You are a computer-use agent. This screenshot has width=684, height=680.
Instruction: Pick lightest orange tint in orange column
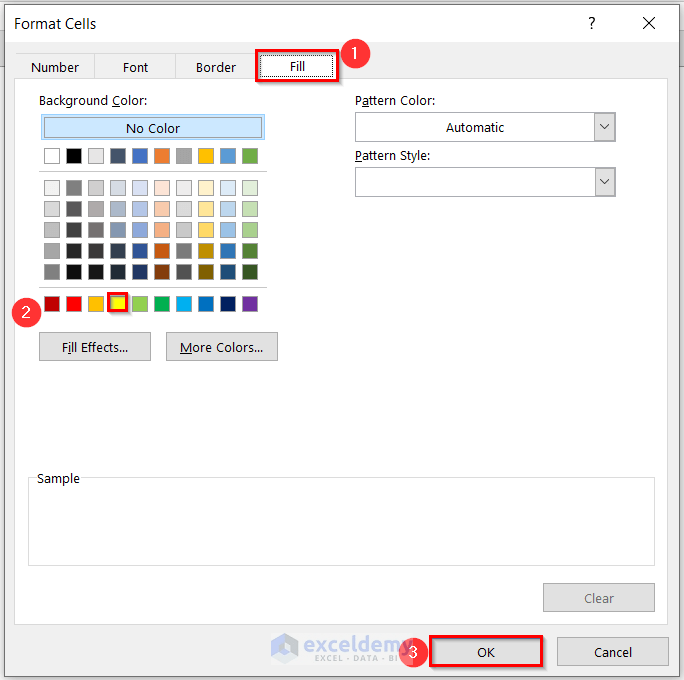point(162,188)
